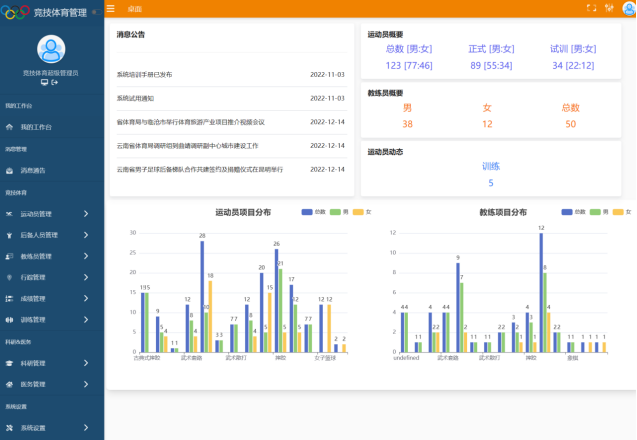
Task: Click the 成绩管理 list icon
Action: click(9, 299)
